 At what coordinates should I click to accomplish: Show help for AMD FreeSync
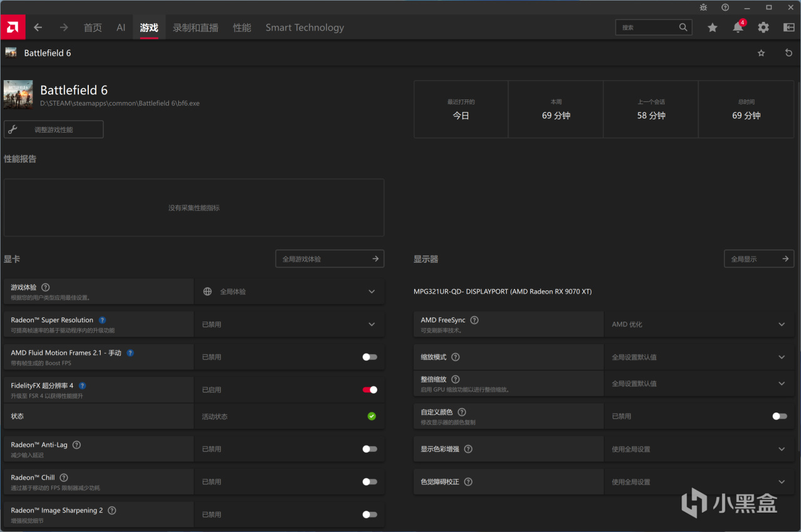click(x=474, y=320)
